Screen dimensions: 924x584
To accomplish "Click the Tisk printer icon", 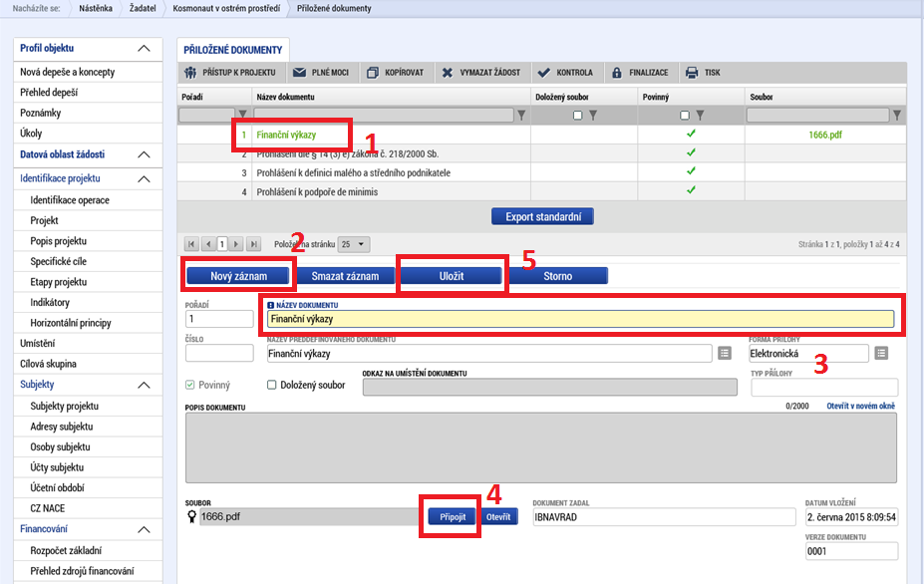I will 692,73.
